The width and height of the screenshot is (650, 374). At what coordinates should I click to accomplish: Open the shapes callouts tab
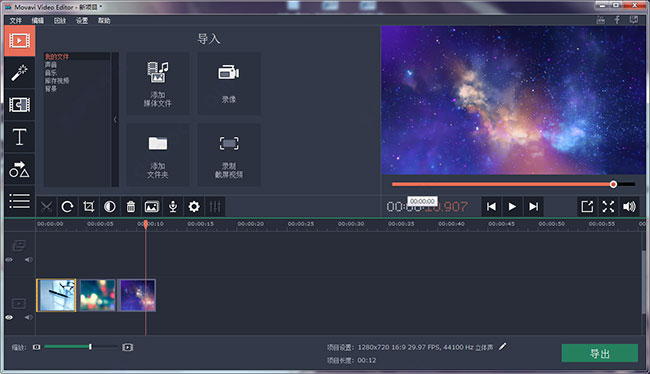19,169
